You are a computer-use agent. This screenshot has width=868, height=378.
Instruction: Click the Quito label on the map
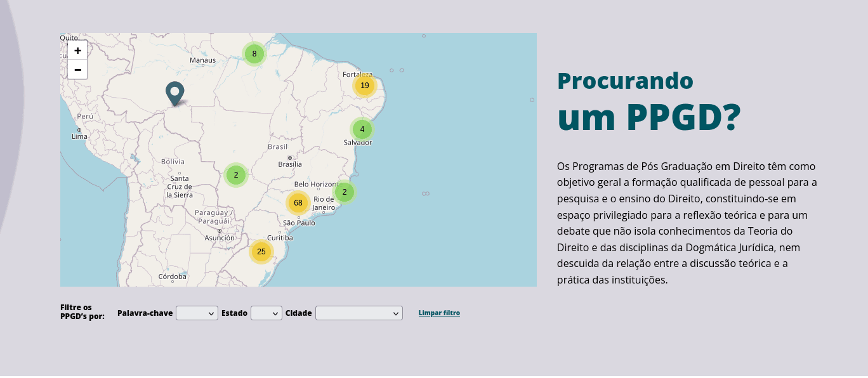(x=69, y=38)
